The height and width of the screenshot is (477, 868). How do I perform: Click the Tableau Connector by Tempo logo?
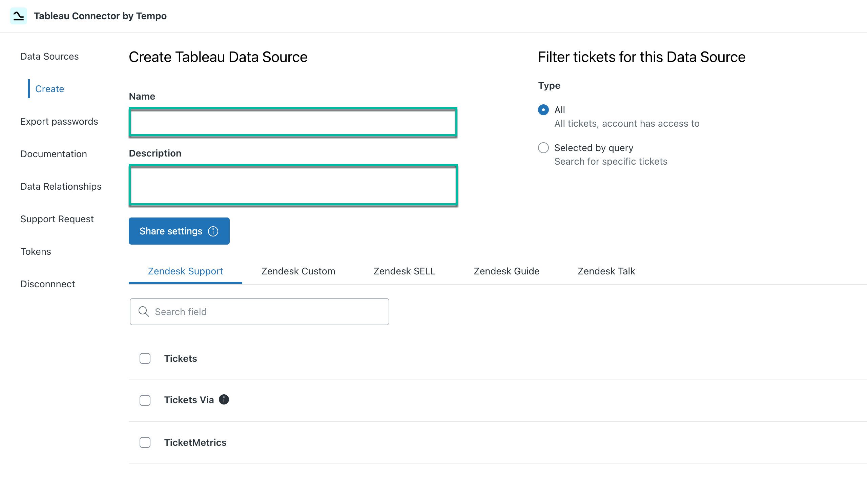[x=19, y=16]
